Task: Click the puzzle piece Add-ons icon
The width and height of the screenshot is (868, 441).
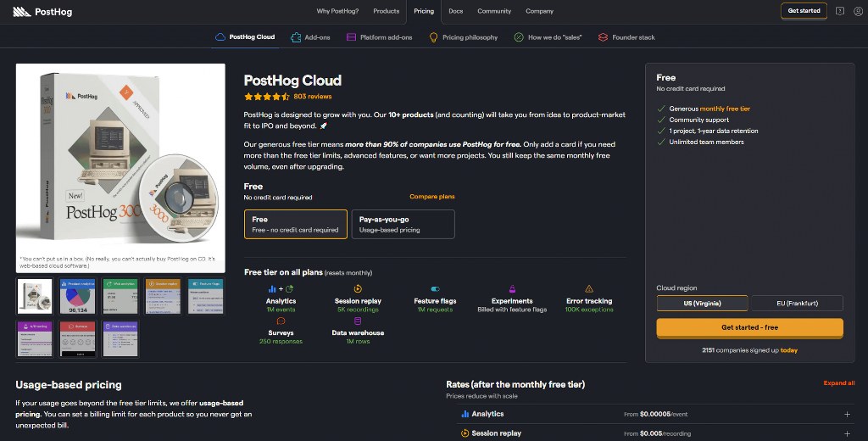Action: point(296,37)
